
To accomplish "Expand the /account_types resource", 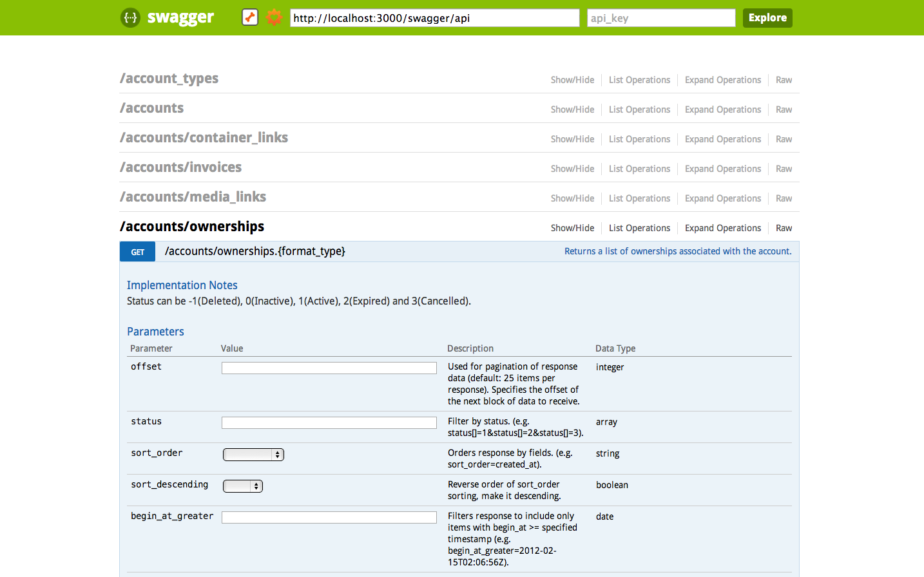I will (169, 79).
